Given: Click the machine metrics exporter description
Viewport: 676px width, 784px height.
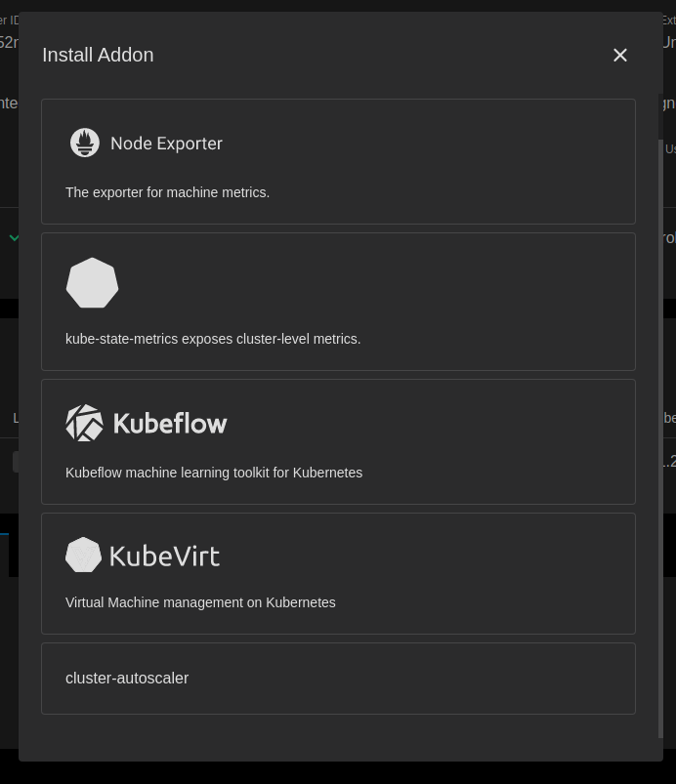Looking at the screenshot, I should (x=167, y=192).
